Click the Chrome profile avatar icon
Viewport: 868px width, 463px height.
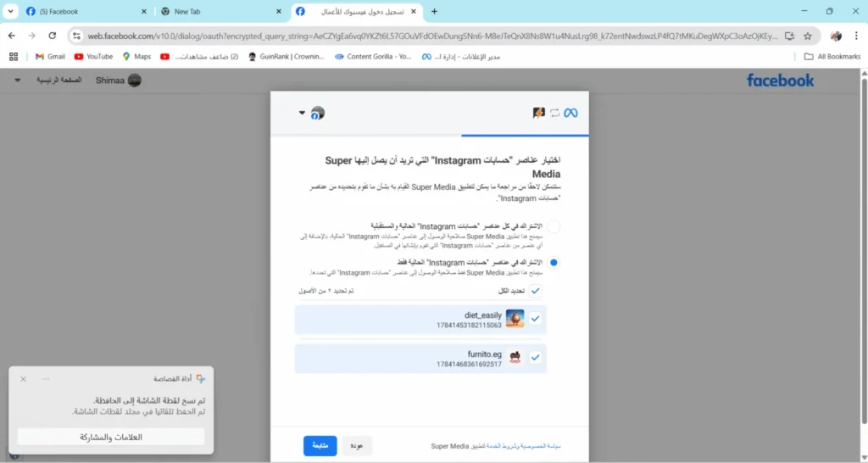[x=836, y=36]
